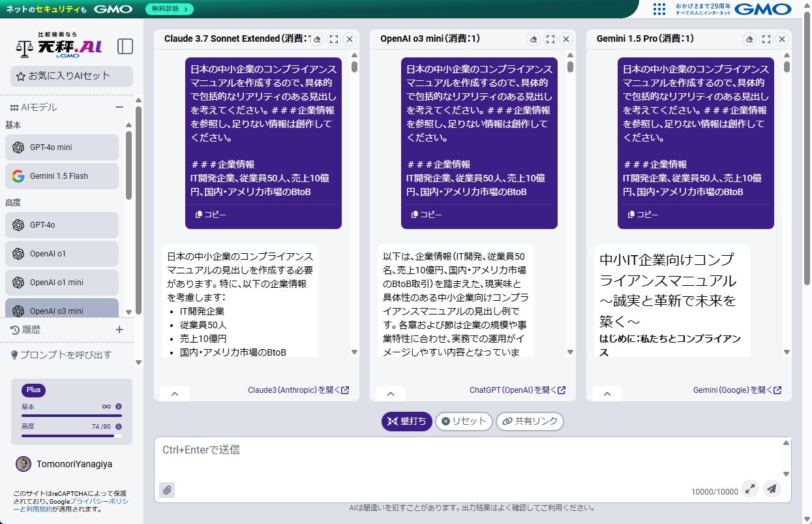Screen dimensions: 812x524
Task: Click the GMO apps grid icon
Action: pyautogui.click(x=659, y=9)
